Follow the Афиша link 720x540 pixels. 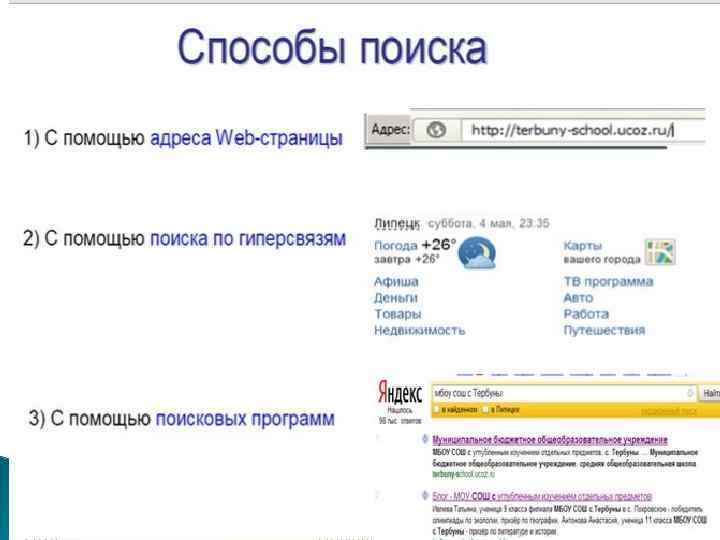point(396,281)
